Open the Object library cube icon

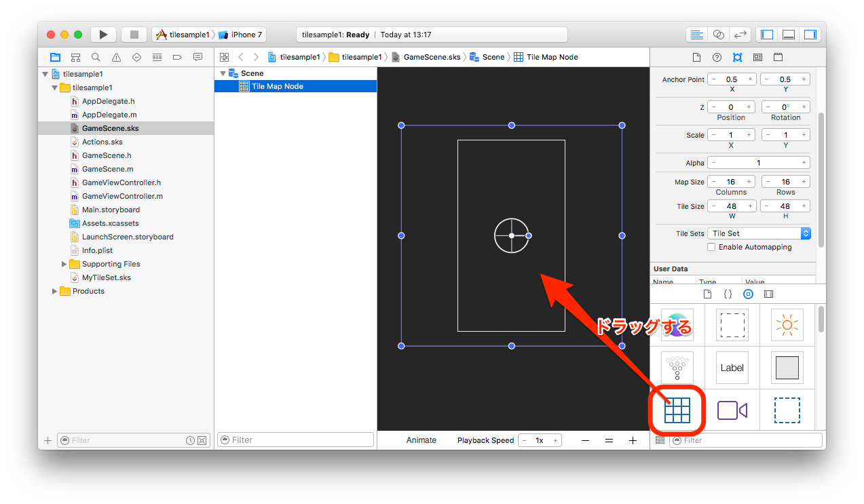tap(748, 294)
